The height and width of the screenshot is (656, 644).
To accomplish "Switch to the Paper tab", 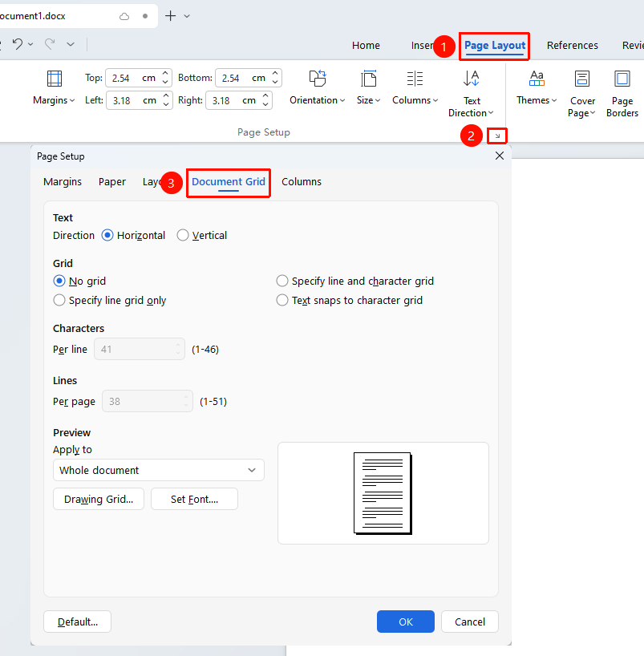I will [x=112, y=181].
